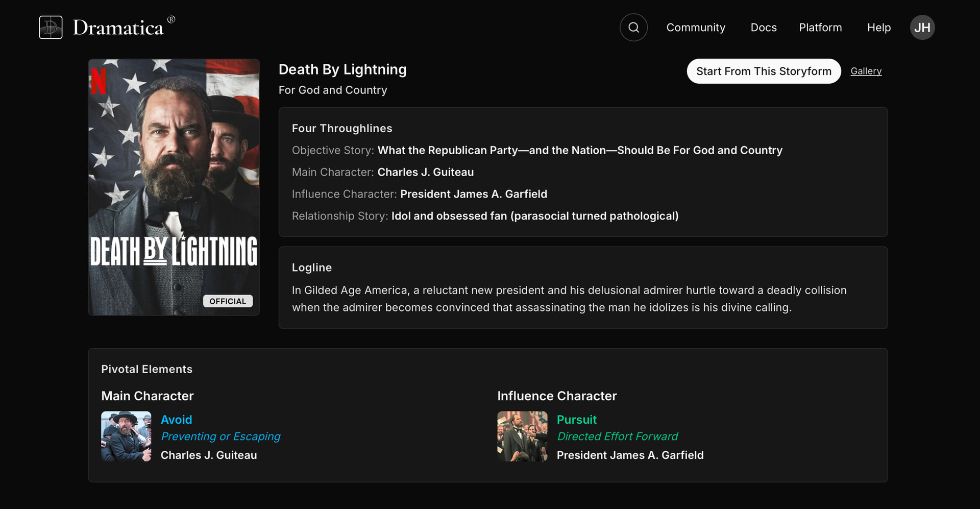Screen dimensions: 980x509
Task: Click Start From This Storyform button
Action: pyautogui.click(x=764, y=71)
